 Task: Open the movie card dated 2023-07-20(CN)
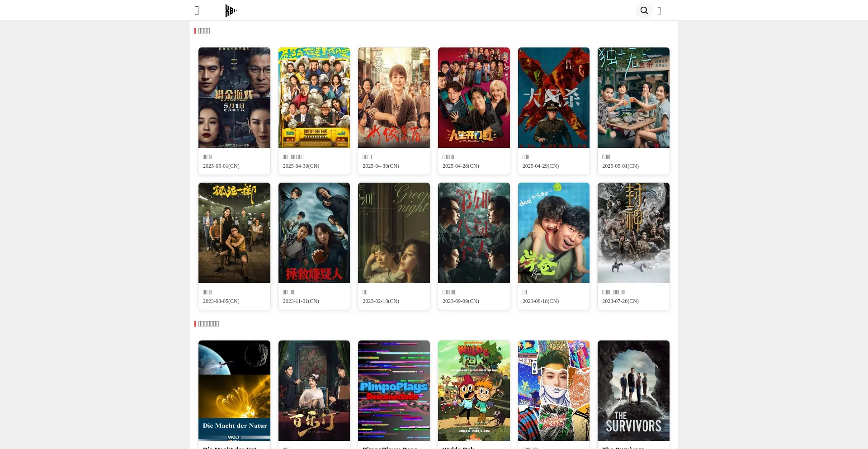[633, 246]
